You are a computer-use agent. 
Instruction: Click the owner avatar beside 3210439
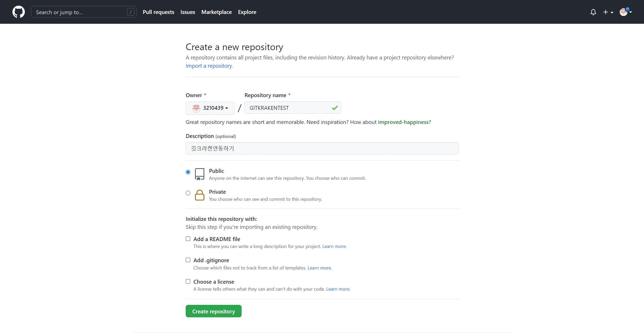point(196,108)
